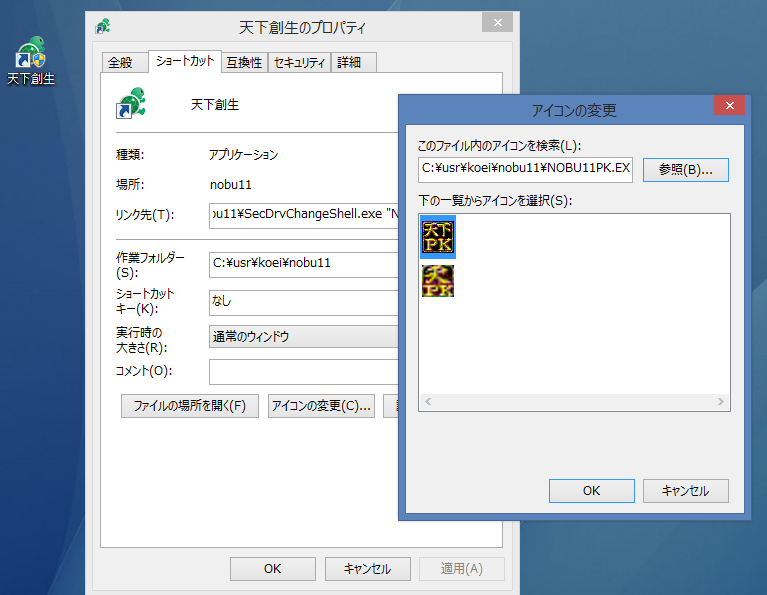
Task: Select the second PK icon in list
Action: click(x=438, y=281)
